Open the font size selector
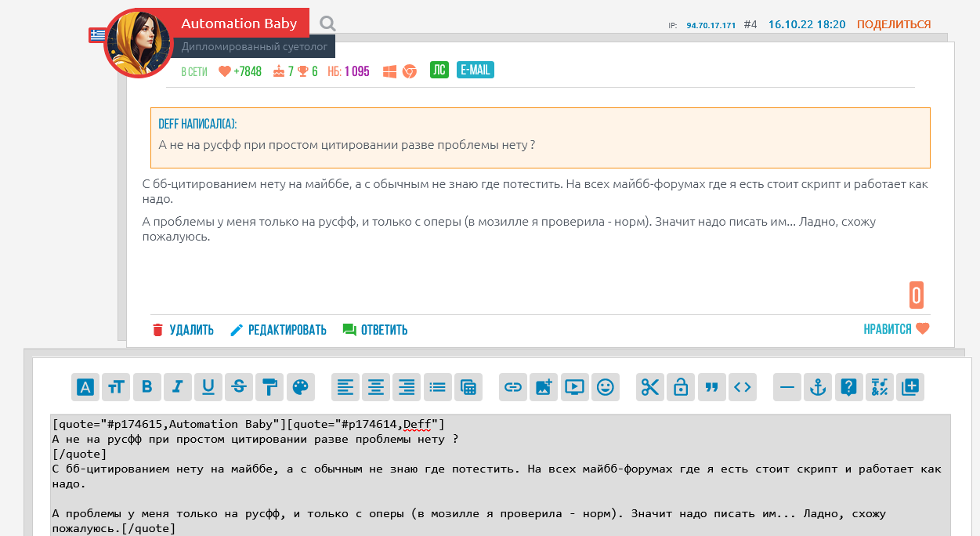 (x=115, y=386)
